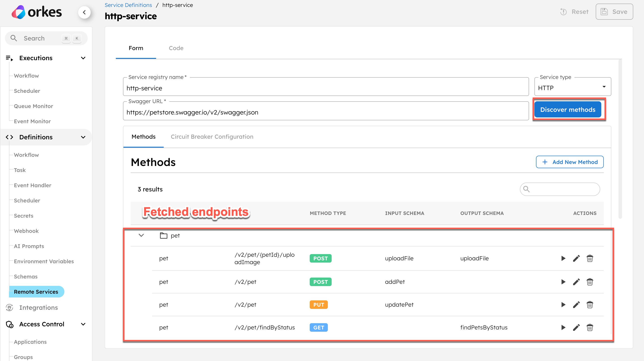
Task: Run the findByStatus GET method
Action: pyautogui.click(x=563, y=327)
